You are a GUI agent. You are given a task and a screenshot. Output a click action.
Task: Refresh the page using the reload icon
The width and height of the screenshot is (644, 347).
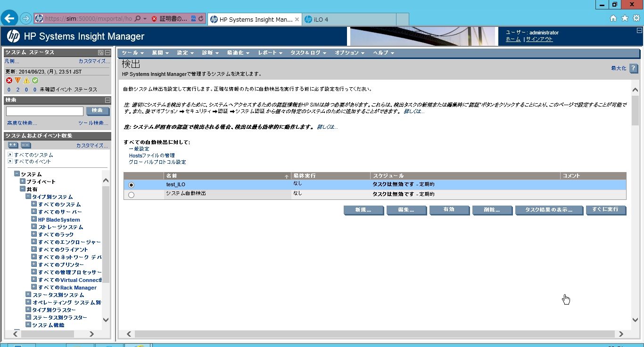201,19
